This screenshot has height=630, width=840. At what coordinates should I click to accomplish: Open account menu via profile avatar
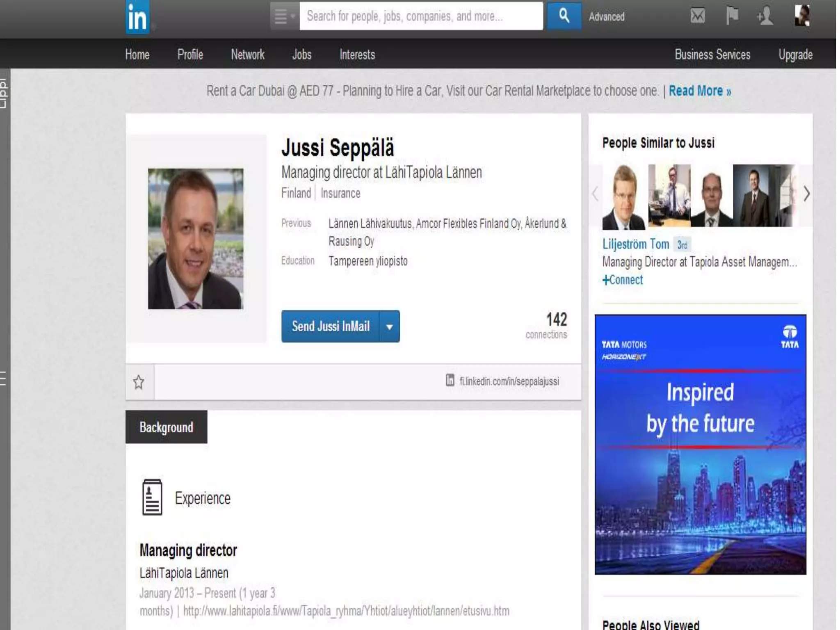(802, 16)
